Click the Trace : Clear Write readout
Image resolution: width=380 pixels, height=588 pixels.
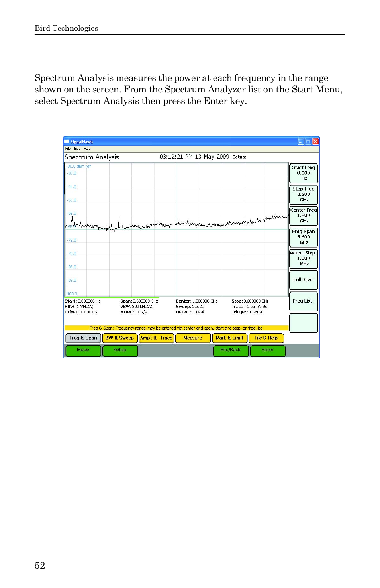click(x=249, y=307)
